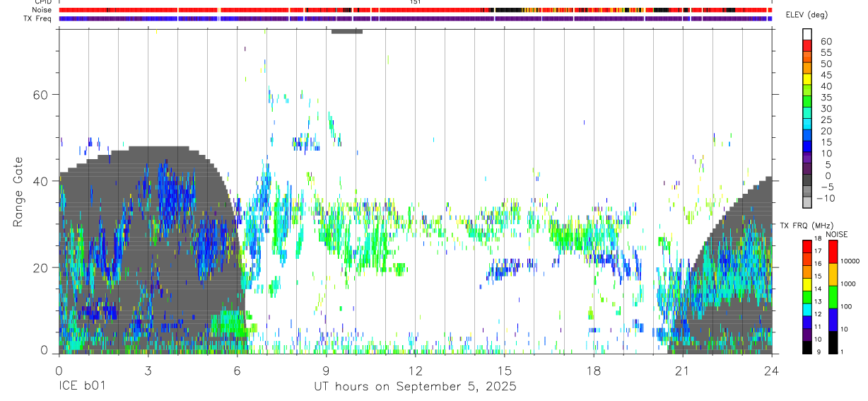Click the 16 label on TX FRQ legend
The image size is (868, 401).
pos(817,263)
